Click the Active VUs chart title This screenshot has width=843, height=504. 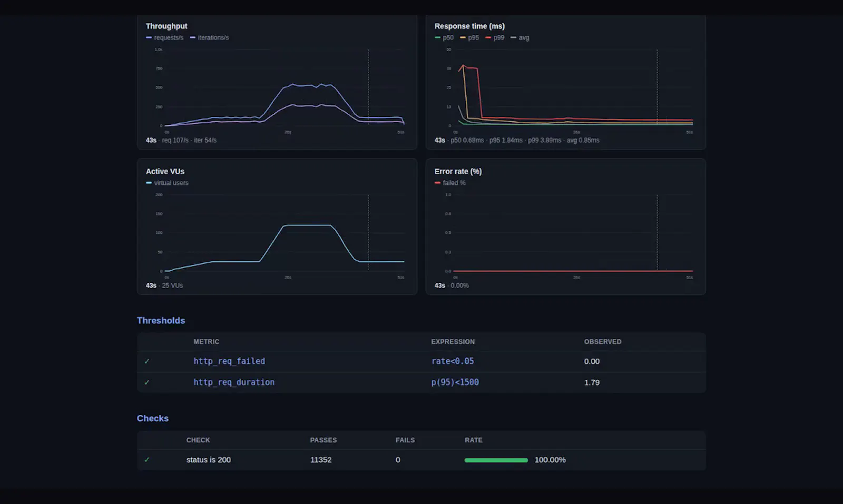165,172
